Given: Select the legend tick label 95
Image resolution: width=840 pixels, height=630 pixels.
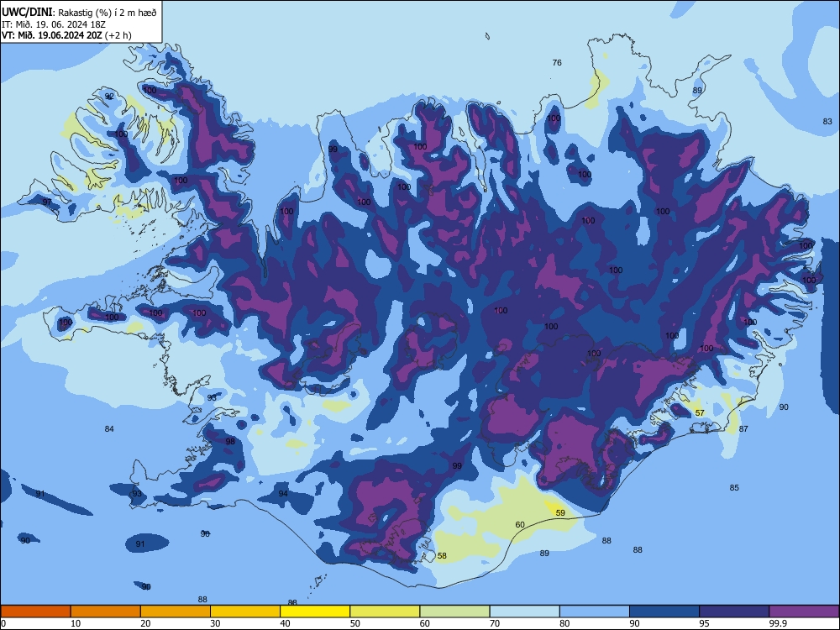Looking at the screenshot, I should (704, 623).
